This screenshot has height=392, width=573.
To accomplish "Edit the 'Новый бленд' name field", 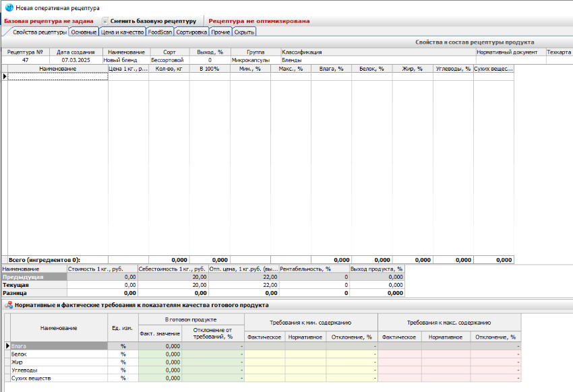I will (x=126, y=60).
